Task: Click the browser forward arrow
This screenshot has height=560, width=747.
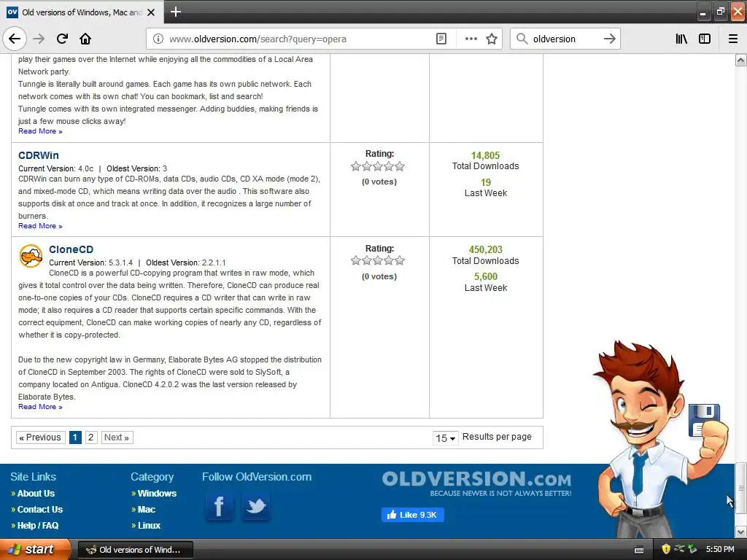Action: point(39,39)
